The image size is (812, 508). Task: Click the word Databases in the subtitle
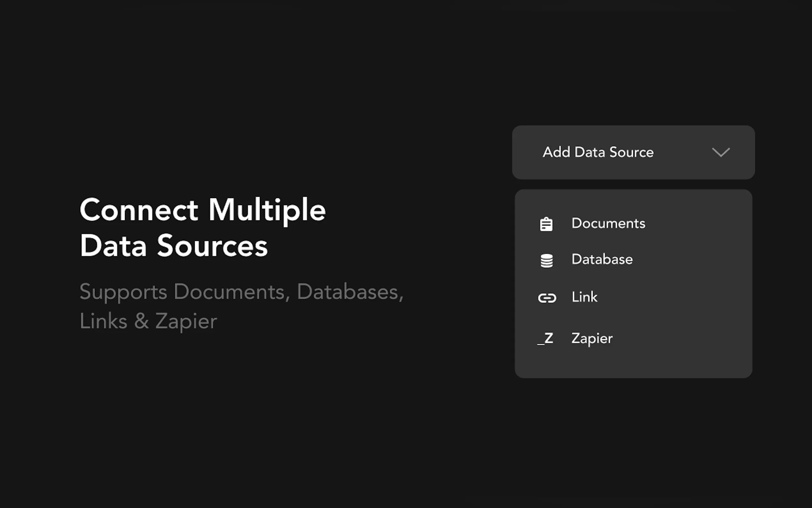coord(350,292)
